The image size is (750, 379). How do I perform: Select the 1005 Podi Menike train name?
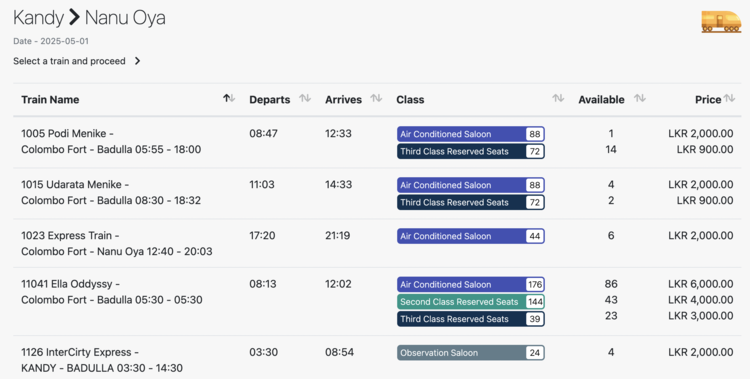coord(67,134)
